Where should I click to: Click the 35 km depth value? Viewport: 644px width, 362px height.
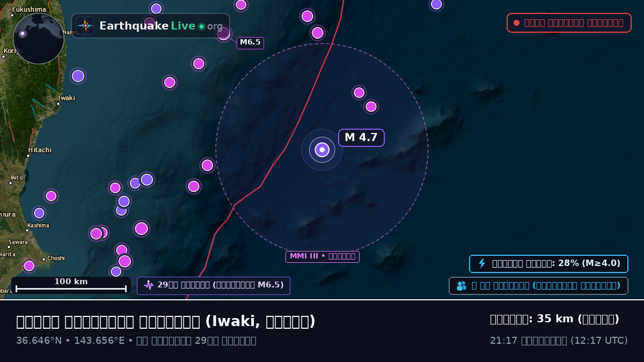[555, 319]
